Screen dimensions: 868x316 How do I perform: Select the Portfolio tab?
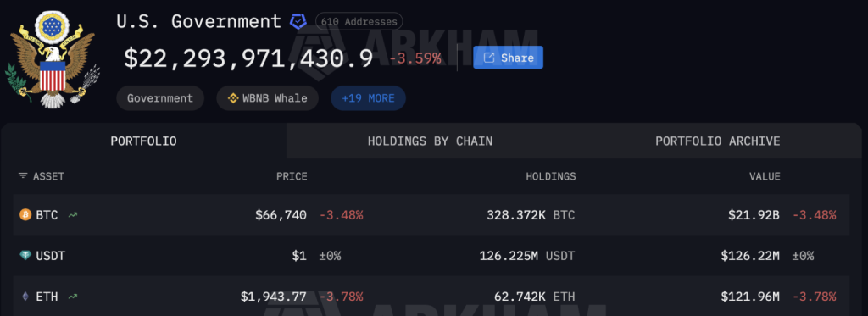tap(143, 141)
